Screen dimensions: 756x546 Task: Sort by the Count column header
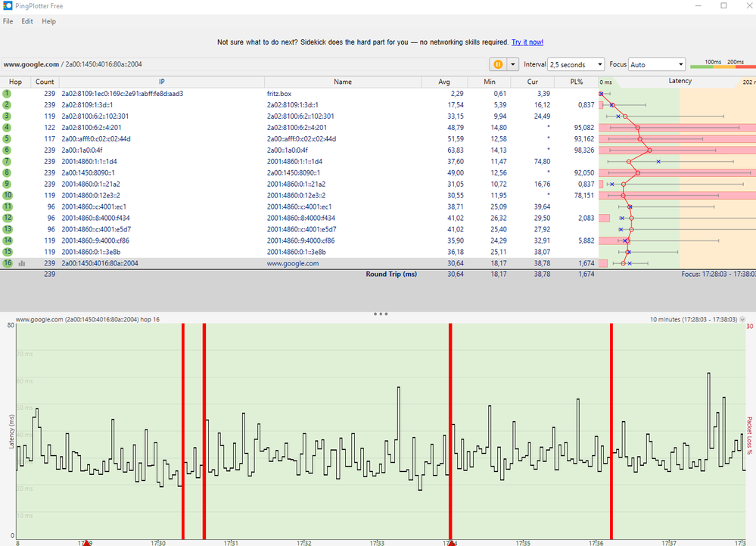point(45,82)
